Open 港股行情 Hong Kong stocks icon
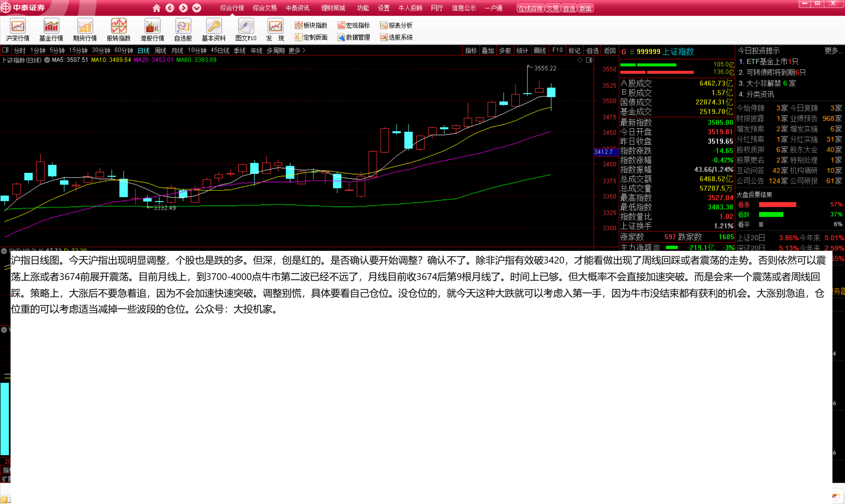This screenshot has height=504, width=845. [x=152, y=30]
